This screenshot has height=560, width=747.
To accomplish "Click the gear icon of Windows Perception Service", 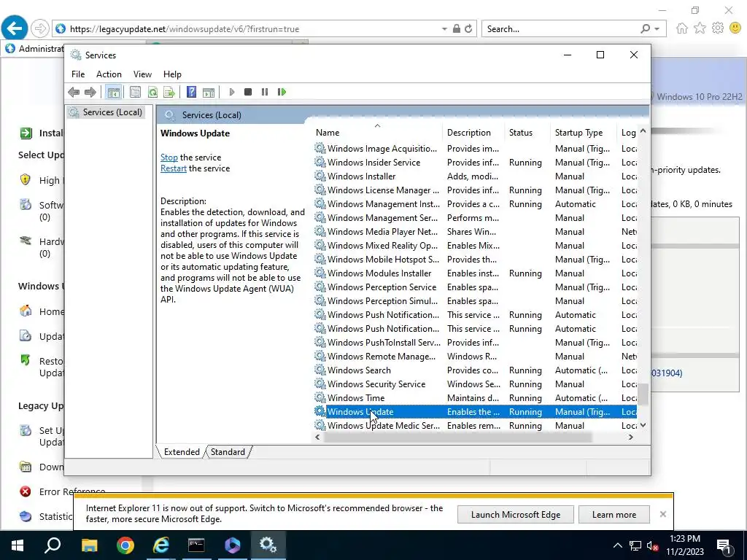I will 320,287.
